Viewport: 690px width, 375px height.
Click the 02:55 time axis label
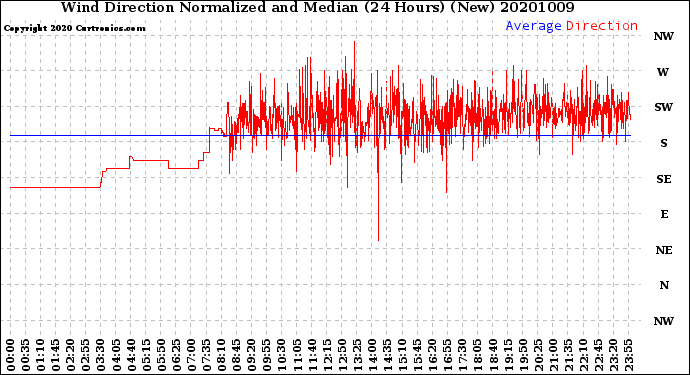click(x=86, y=355)
